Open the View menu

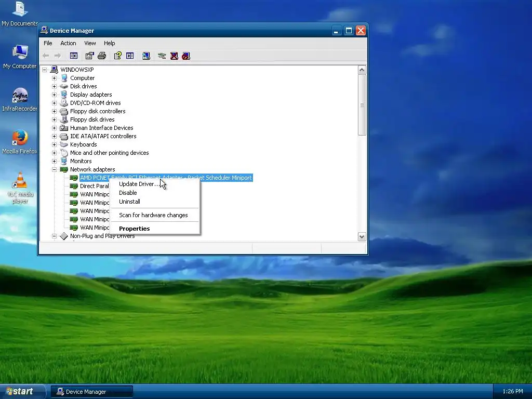(x=90, y=43)
